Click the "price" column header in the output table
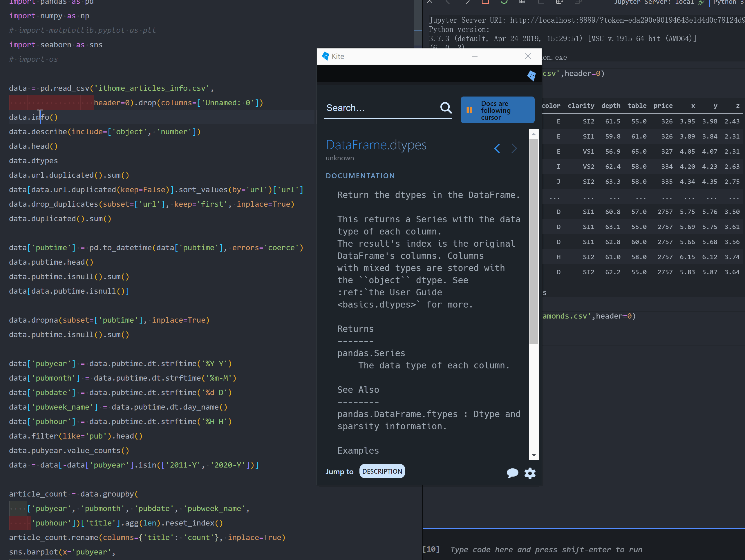Image resolution: width=745 pixels, height=560 pixels. coord(663,106)
